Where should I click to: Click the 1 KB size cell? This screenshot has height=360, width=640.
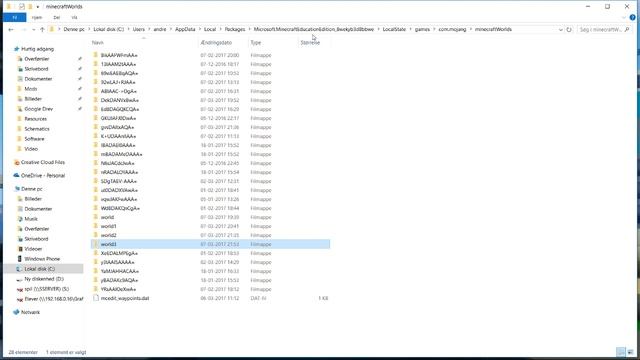[323, 298]
